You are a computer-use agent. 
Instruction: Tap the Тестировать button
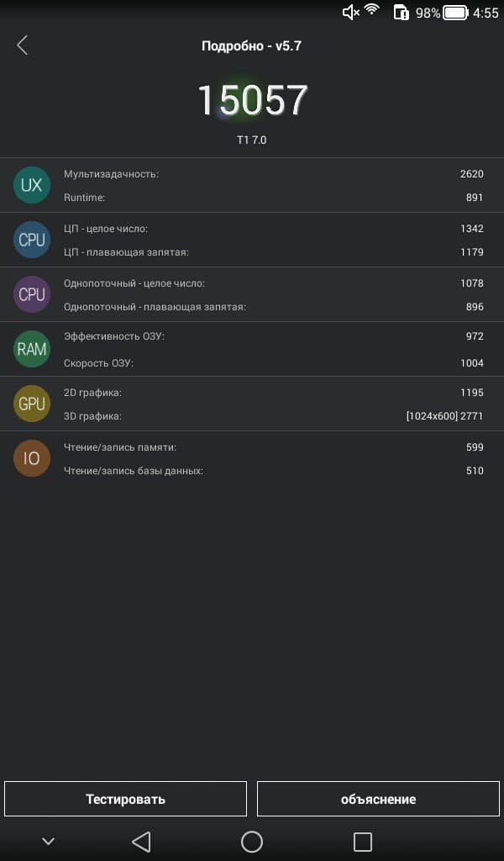pyautogui.click(x=125, y=799)
